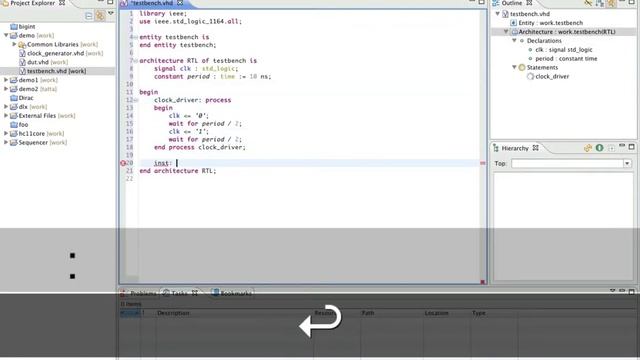Click Collapse All icon in Project Explorer

[x=89, y=16]
